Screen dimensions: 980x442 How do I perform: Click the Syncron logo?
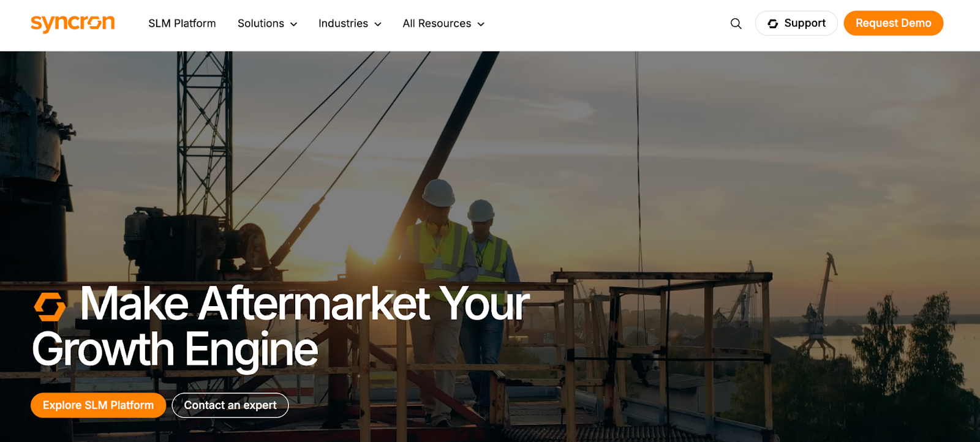[72, 24]
